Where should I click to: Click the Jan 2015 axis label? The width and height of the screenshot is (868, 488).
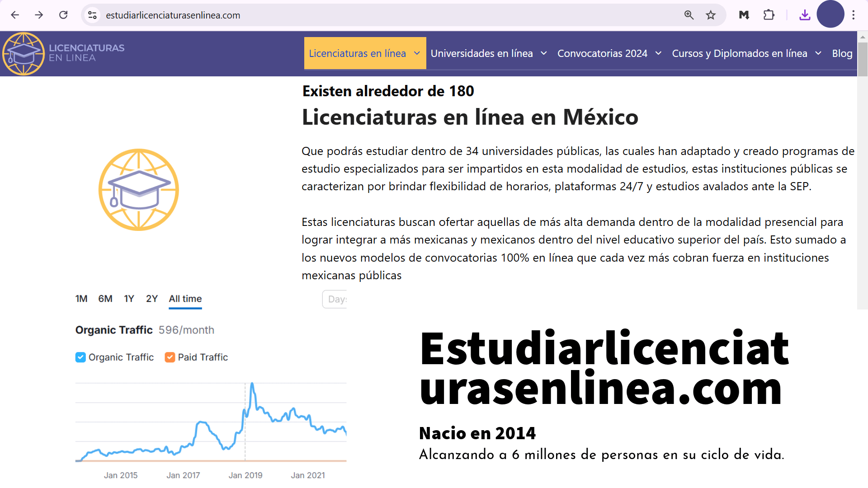coord(121,475)
